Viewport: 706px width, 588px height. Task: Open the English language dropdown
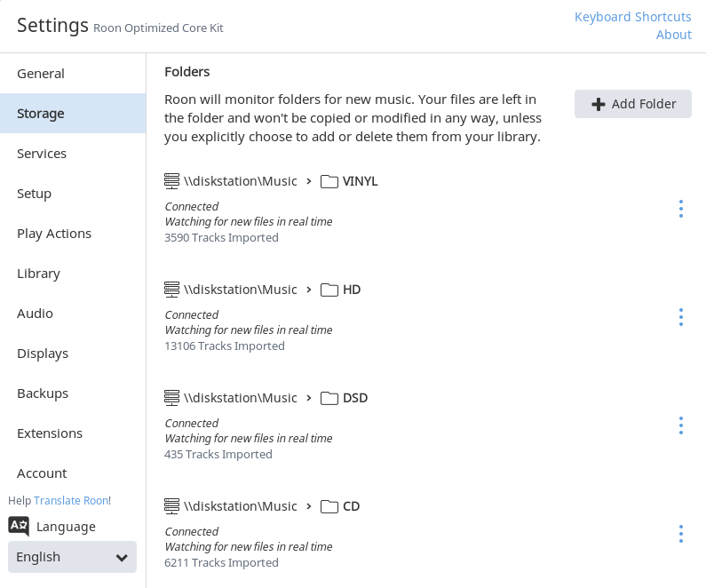(x=72, y=557)
